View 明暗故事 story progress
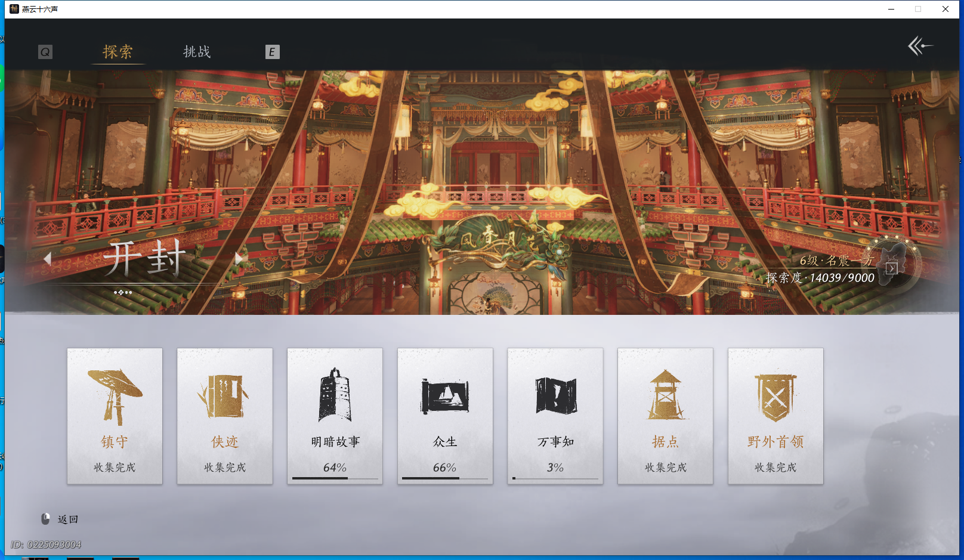The height and width of the screenshot is (560, 964). [335, 416]
